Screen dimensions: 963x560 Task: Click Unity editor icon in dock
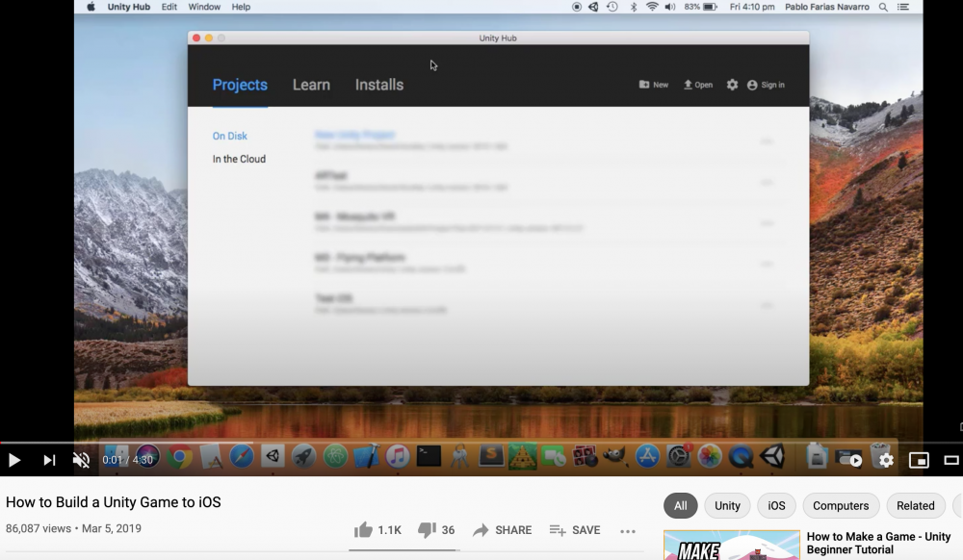pos(772,457)
